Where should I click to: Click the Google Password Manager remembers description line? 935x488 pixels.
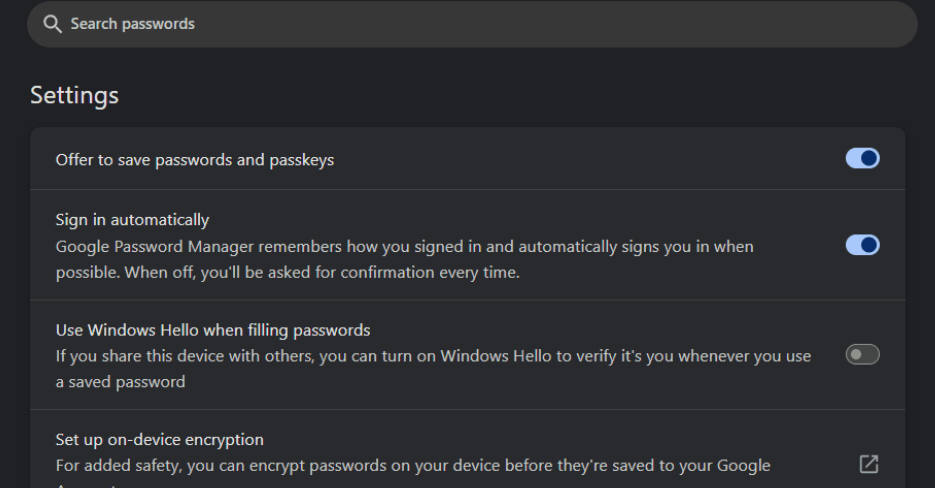404,246
